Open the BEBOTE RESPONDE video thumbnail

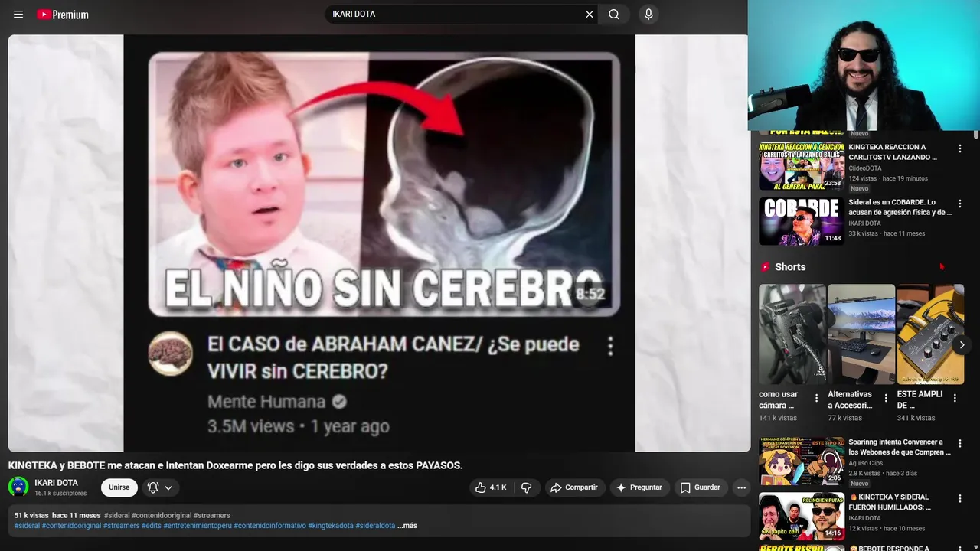click(802, 549)
